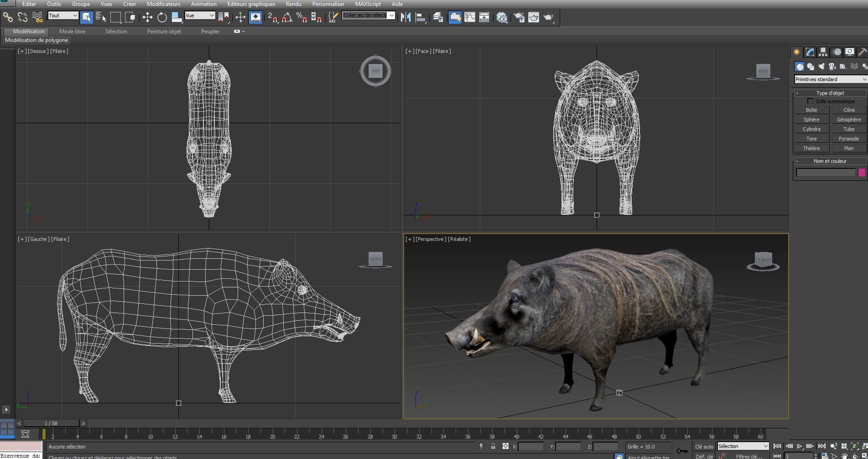Toggle the Percent Snap button
This screenshot has width=868, height=459.
pos(301,17)
